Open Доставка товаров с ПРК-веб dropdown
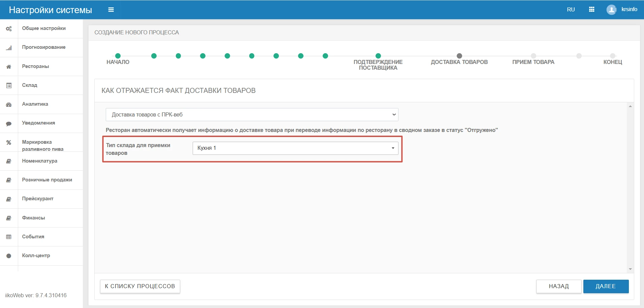 point(252,114)
